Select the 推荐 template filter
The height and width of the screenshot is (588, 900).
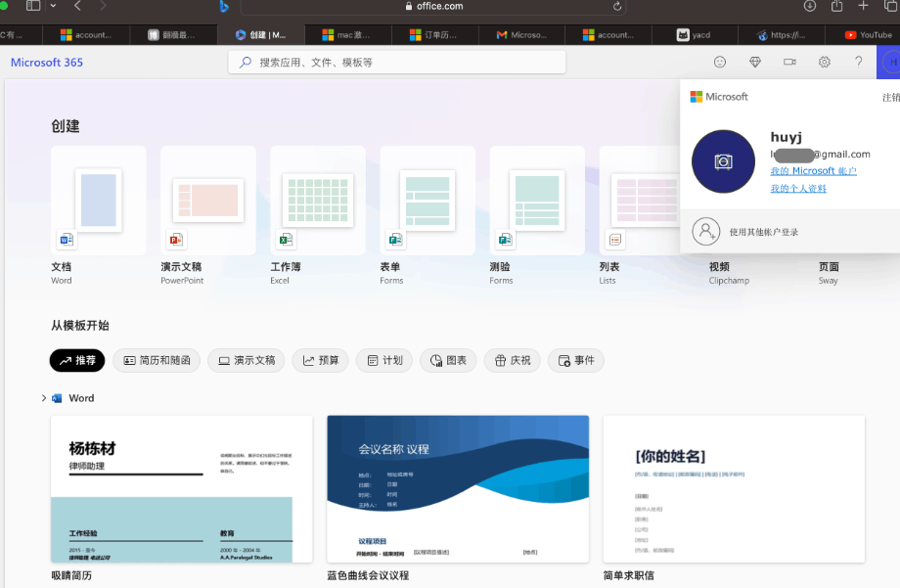[77, 361]
